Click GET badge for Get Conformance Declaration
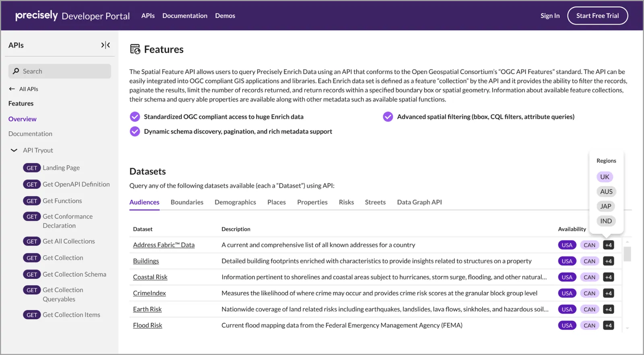 pos(32,217)
